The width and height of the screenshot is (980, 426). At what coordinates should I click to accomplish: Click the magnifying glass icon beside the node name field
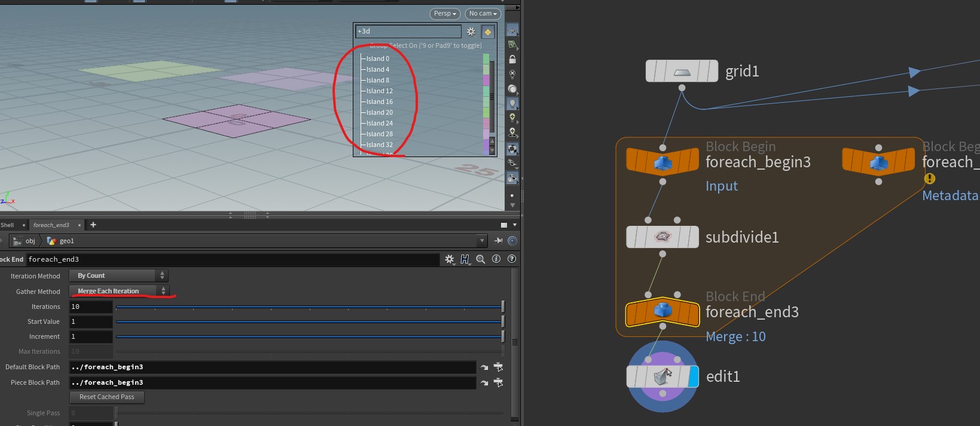481,259
